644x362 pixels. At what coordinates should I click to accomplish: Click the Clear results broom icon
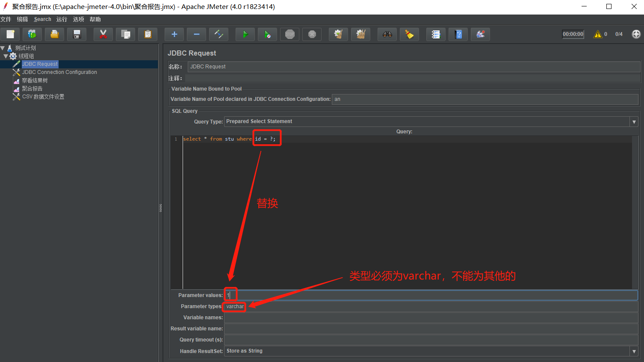coord(338,34)
